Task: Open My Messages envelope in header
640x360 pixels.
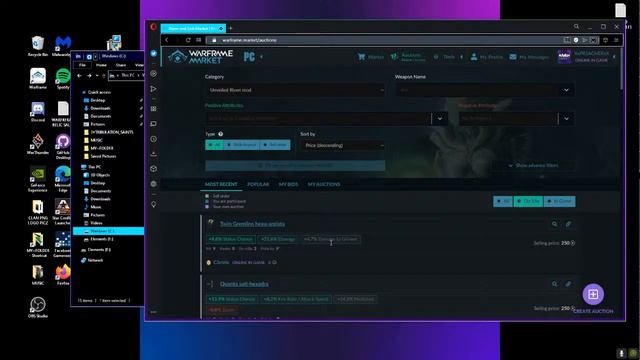Action: 529,57
